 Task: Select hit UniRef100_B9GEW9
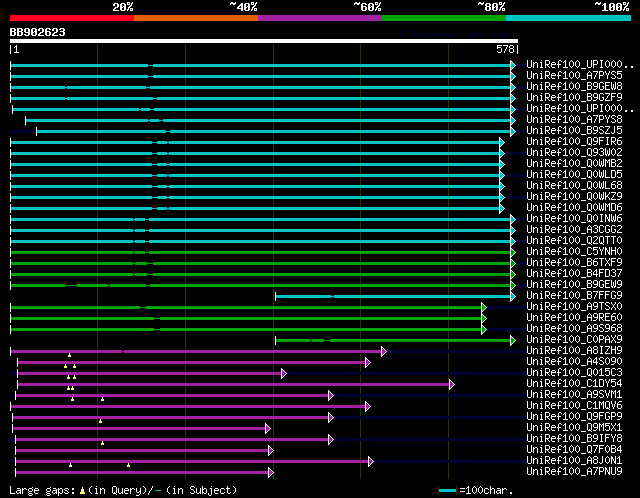pos(574,285)
